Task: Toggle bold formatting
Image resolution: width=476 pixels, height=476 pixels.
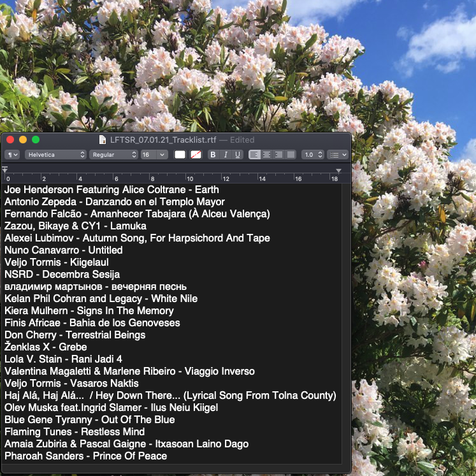Action: (213, 155)
